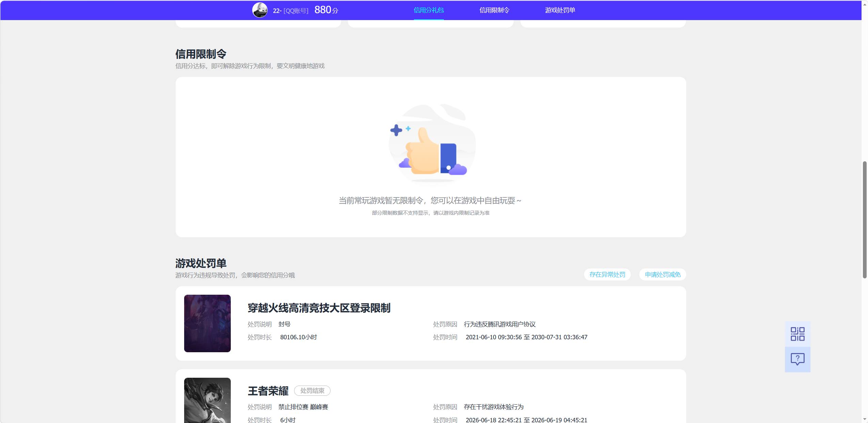Switch to the 游戏处罚单 tab
The height and width of the screenshot is (423, 868).
pos(560,10)
